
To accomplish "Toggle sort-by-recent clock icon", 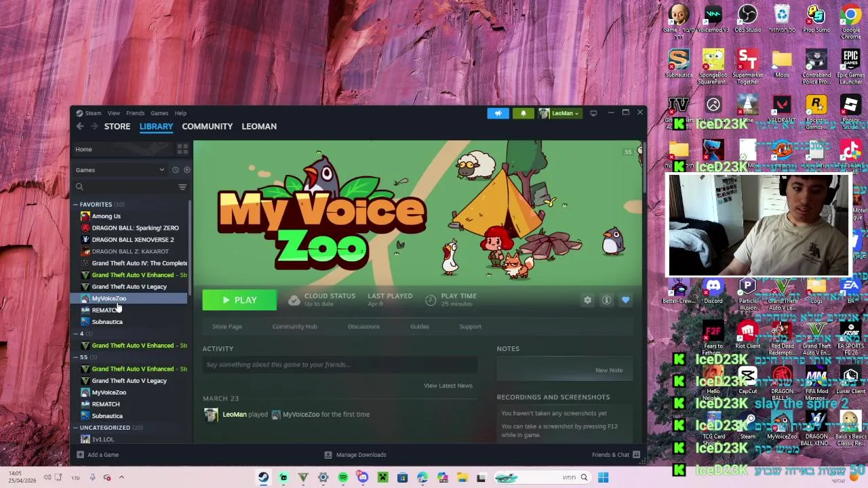I will coord(175,170).
